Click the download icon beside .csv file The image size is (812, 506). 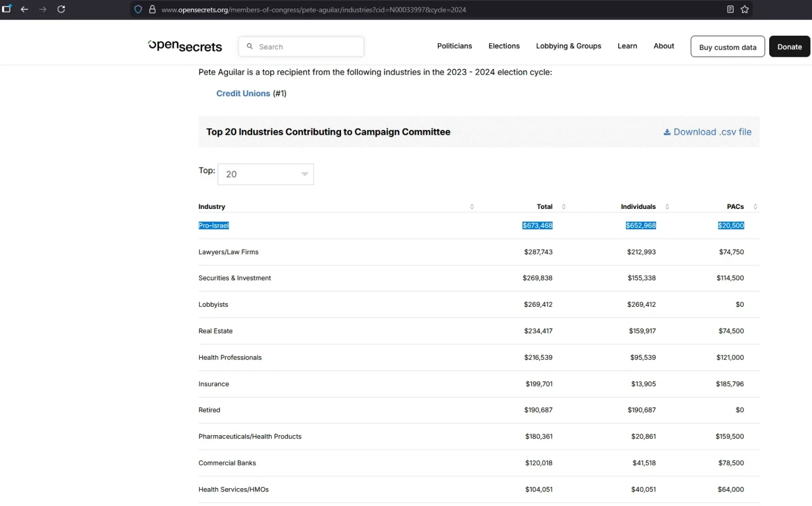(x=667, y=132)
